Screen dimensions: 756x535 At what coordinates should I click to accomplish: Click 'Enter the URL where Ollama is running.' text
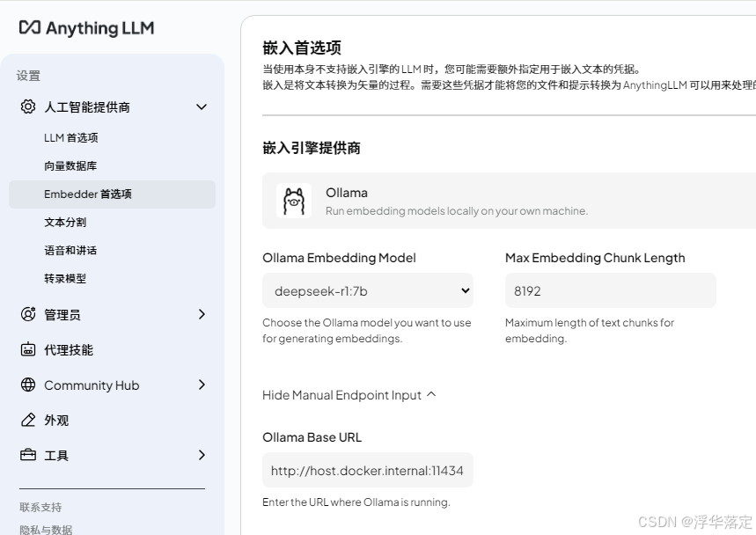click(356, 502)
